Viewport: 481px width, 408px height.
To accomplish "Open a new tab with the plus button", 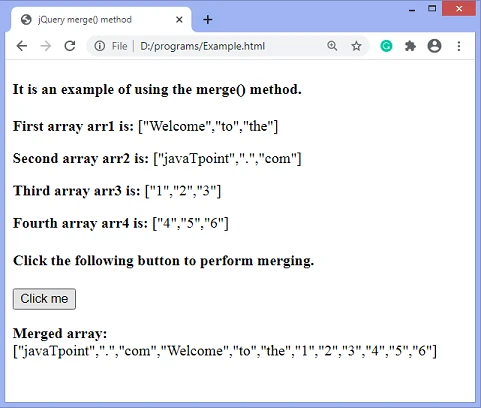I will coord(208,20).
